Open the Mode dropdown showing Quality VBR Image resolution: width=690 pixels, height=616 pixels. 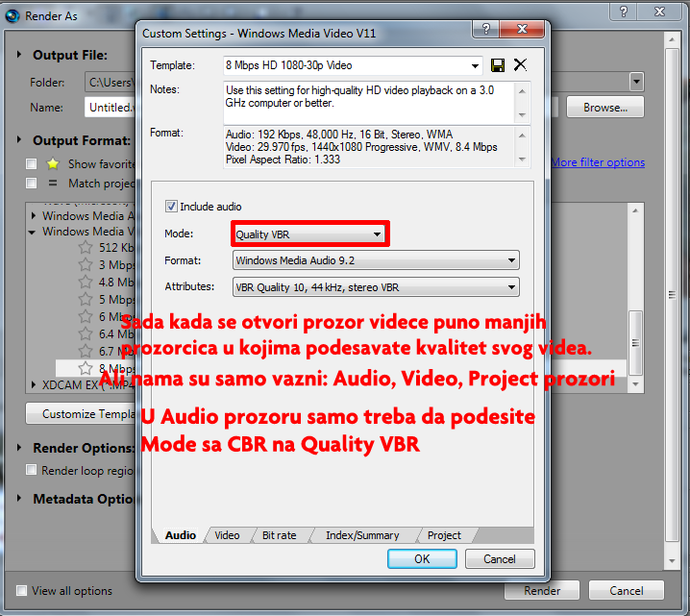(310, 234)
